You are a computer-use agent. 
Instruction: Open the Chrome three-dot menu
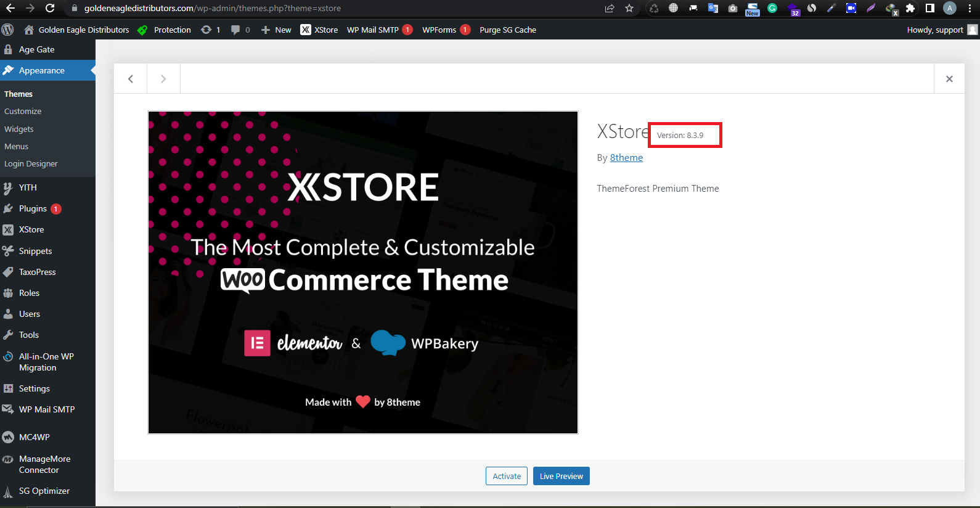tap(970, 8)
